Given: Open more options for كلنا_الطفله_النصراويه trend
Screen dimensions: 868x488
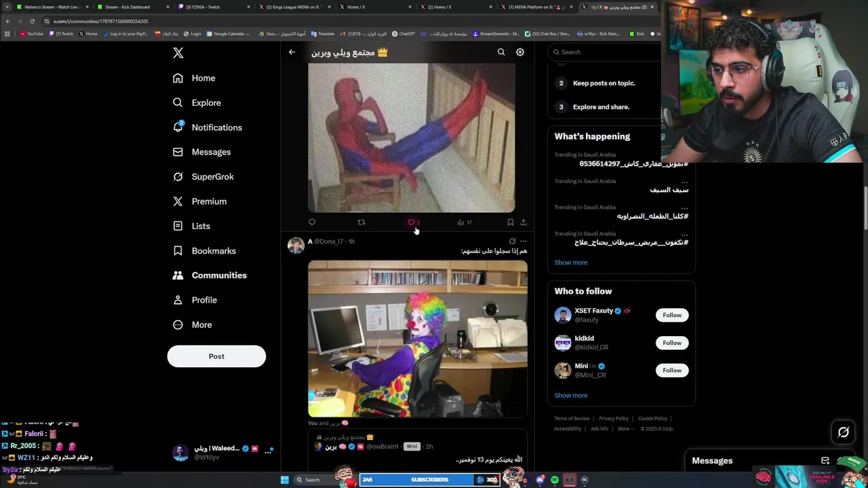Looking at the screenshot, I should tap(684, 208).
